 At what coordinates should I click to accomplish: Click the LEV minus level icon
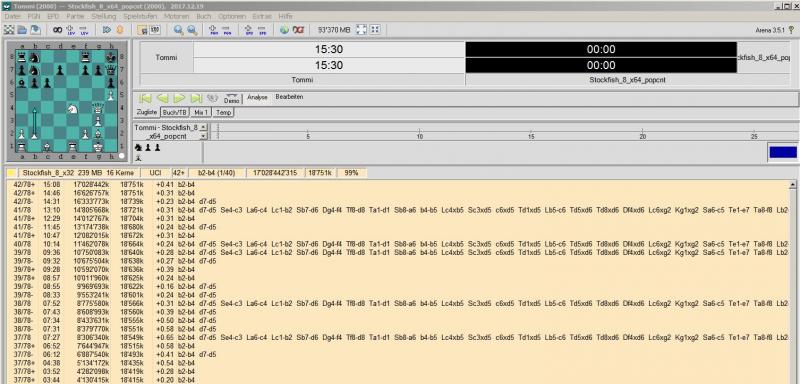pos(84,30)
